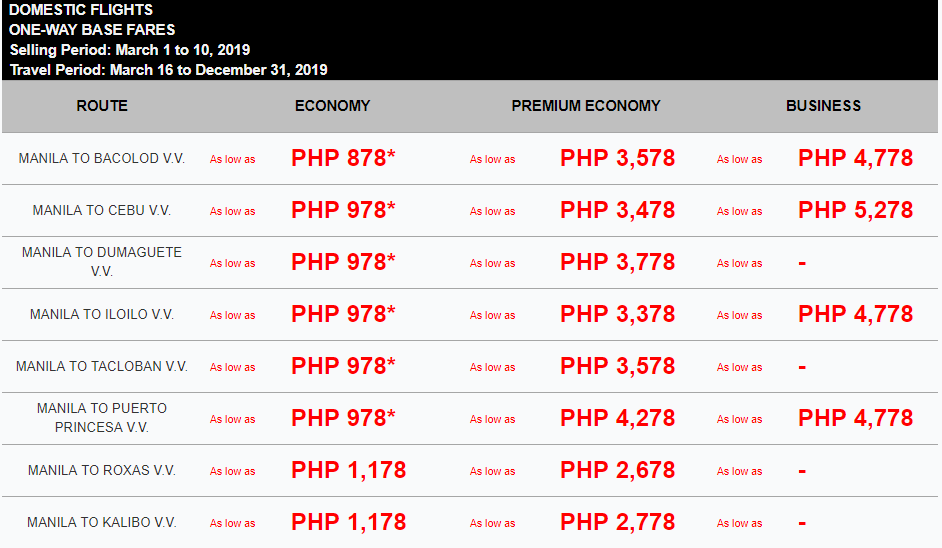The width and height of the screenshot is (942, 548).
Task: Choose Cebu business fare PHP 5,278
Action: coord(855,210)
